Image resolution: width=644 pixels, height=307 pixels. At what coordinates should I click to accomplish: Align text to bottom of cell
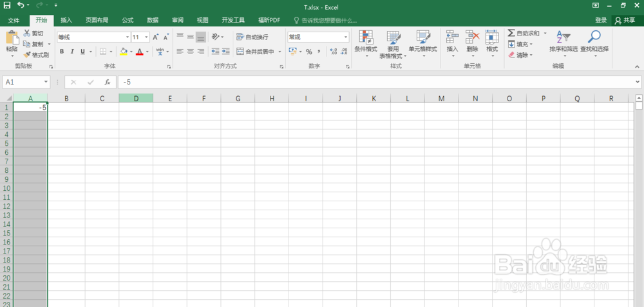[x=200, y=37]
